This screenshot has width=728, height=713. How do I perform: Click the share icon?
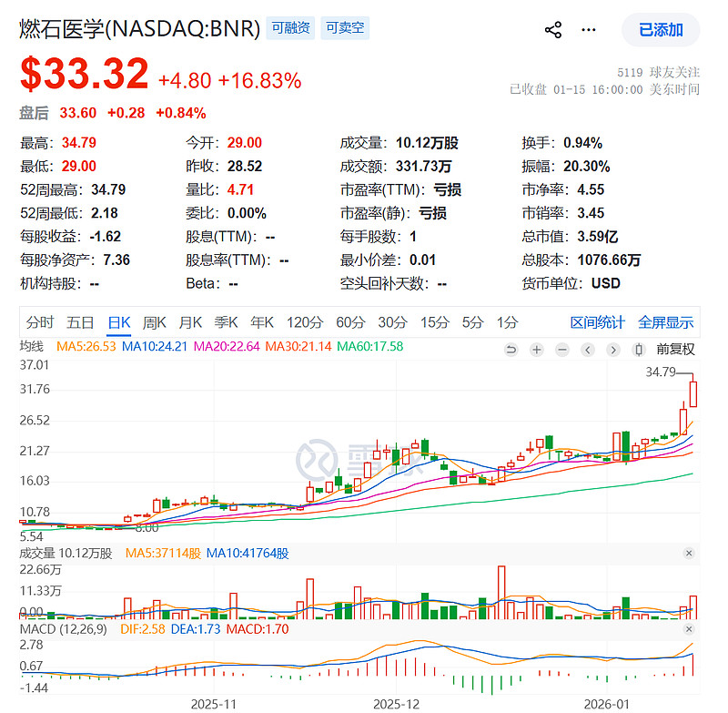[x=553, y=30]
